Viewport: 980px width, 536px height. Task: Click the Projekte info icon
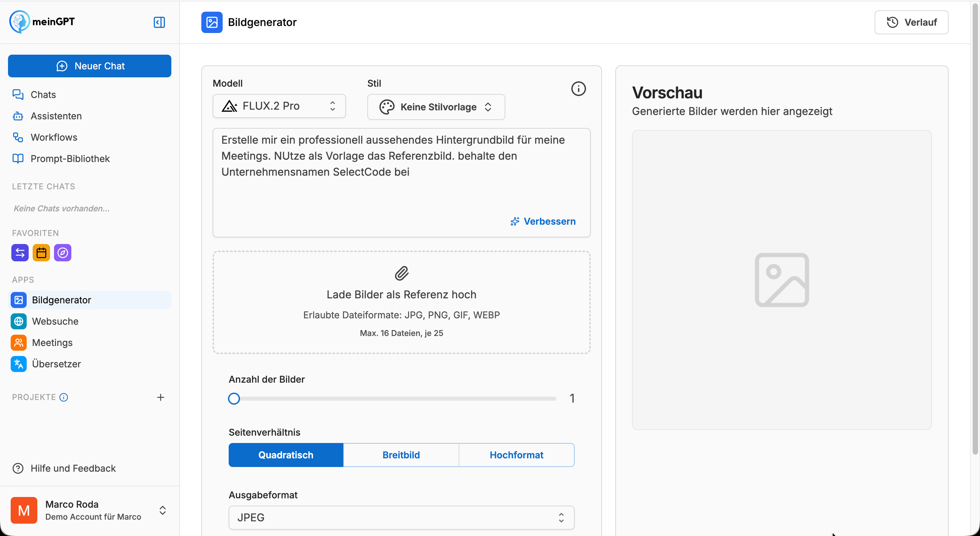(x=64, y=398)
